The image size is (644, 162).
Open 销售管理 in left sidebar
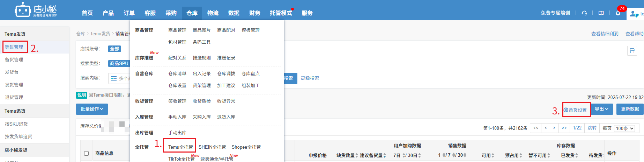click(x=14, y=47)
